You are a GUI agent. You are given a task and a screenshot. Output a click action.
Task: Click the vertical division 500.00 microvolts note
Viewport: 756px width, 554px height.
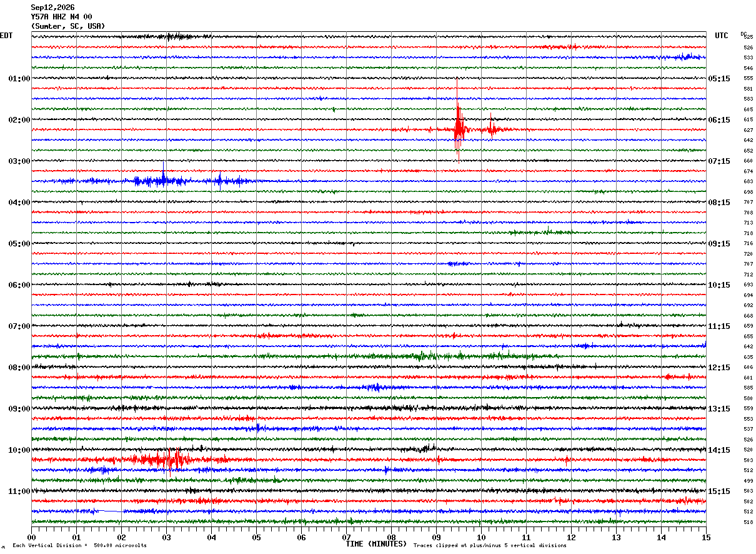[x=79, y=545]
